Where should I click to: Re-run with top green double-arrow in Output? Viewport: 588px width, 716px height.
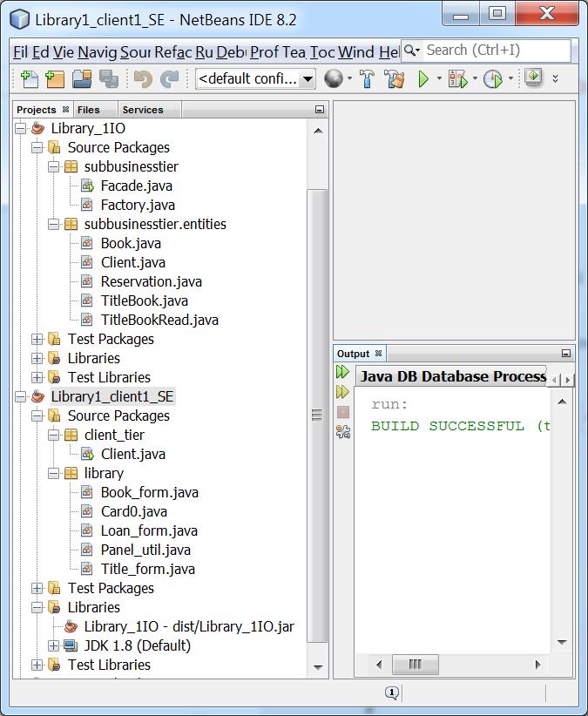tap(342, 372)
